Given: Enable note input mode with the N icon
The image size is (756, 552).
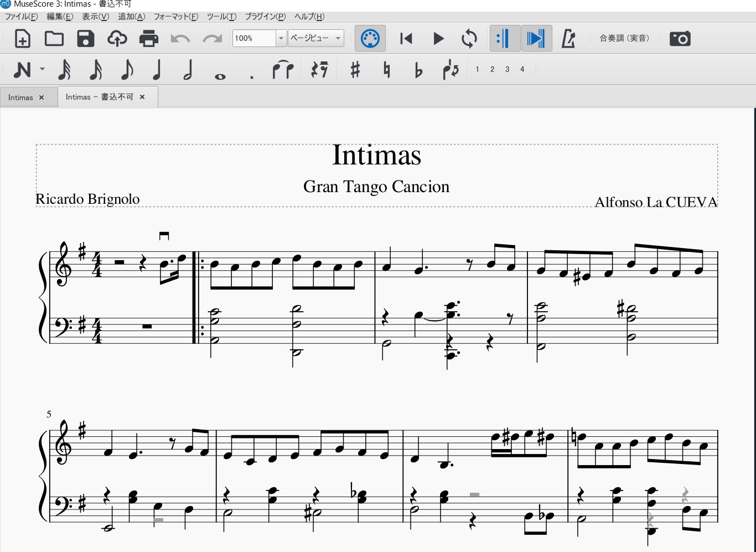Looking at the screenshot, I should 22,70.
